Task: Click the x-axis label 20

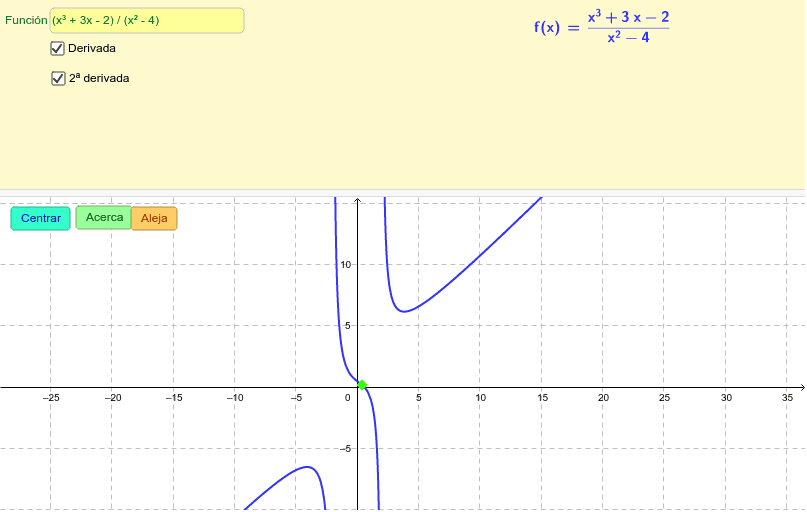Action: coord(603,398)
